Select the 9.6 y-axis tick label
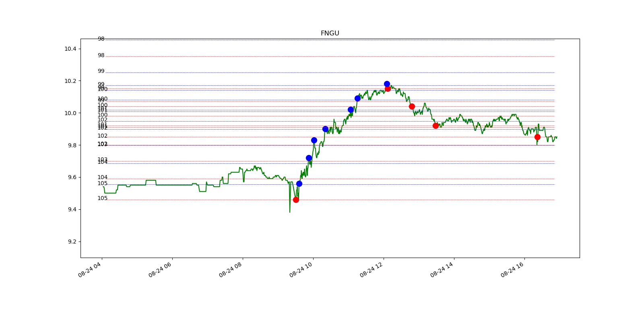This screenshot has height=322, width=644. tap(72, 178)
